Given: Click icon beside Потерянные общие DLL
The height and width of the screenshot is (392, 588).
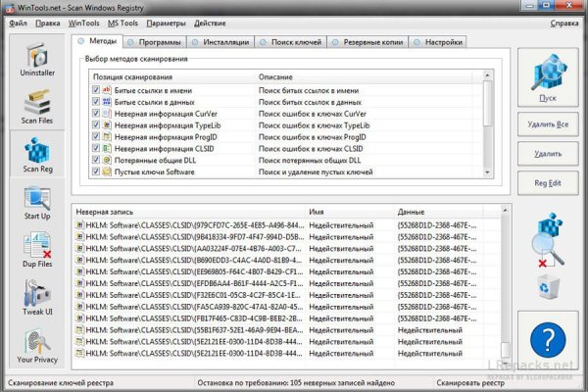Looking at the screenshot, I should click(x=107, y=160).
